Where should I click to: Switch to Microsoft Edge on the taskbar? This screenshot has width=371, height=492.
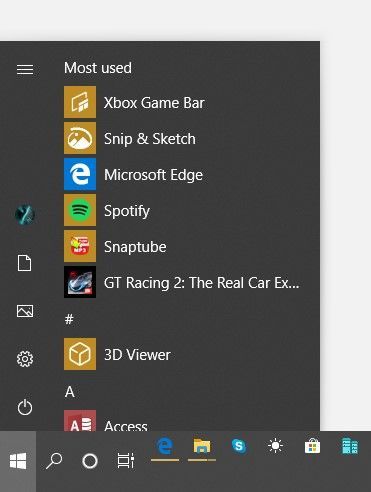pos(165,447)
